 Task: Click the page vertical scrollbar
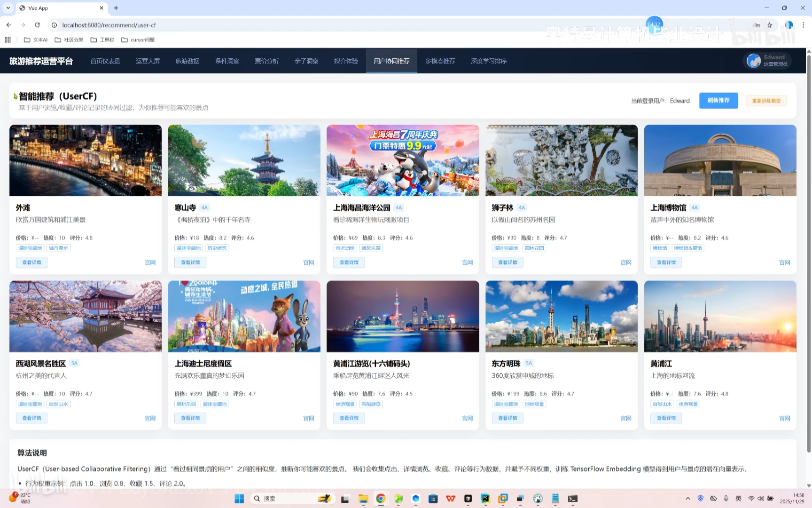point(809,254)
